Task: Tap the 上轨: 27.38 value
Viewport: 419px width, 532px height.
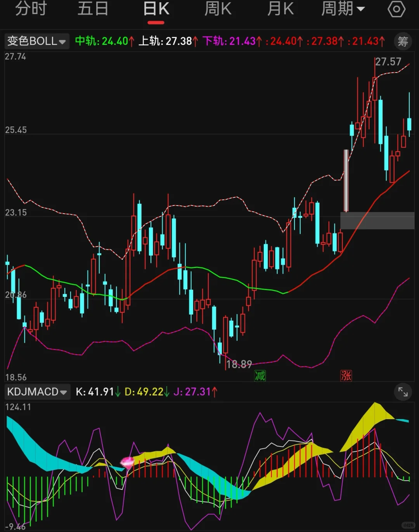Action: tap(168, 41)
